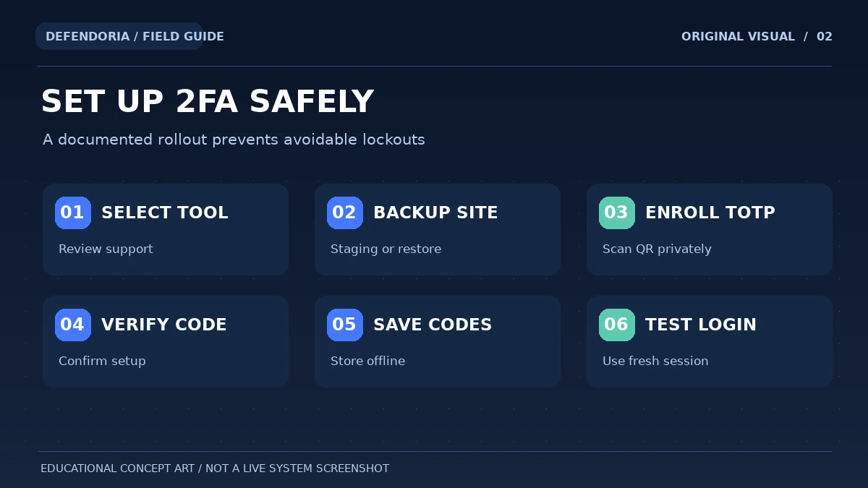This screenshot has height=488, width=868.
Task: Click the documented rollout subtitle
Action: point(234,140)
